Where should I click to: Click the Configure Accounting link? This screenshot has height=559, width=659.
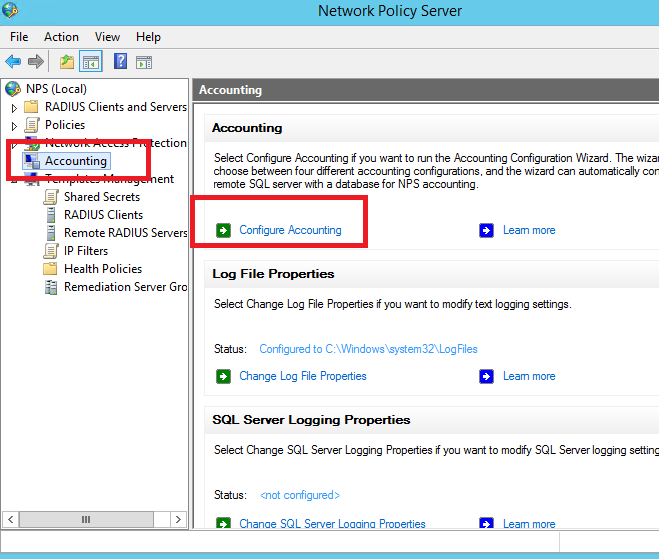click(x=290, y=230)
